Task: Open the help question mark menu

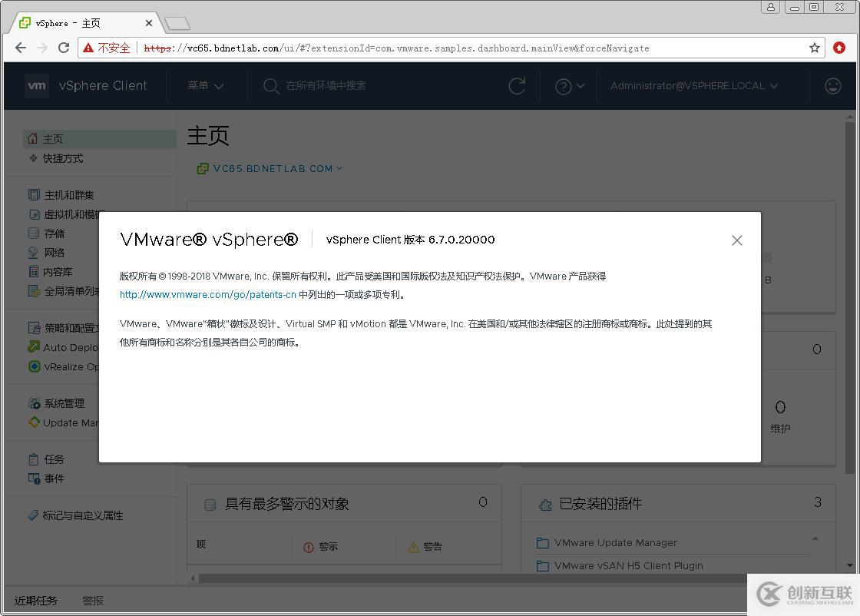Action: tap(569, 86)
